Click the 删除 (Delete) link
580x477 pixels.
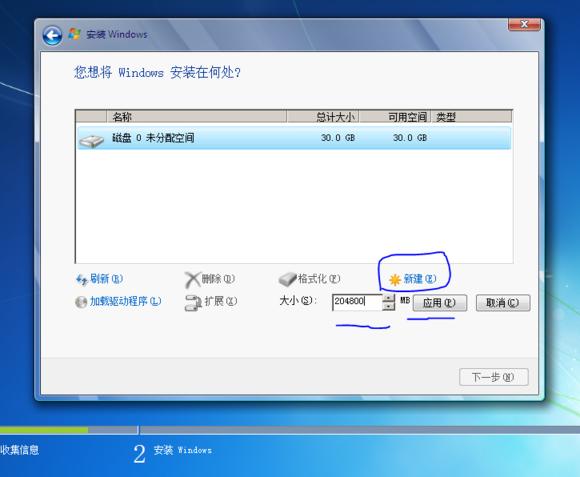coord(218,278)
